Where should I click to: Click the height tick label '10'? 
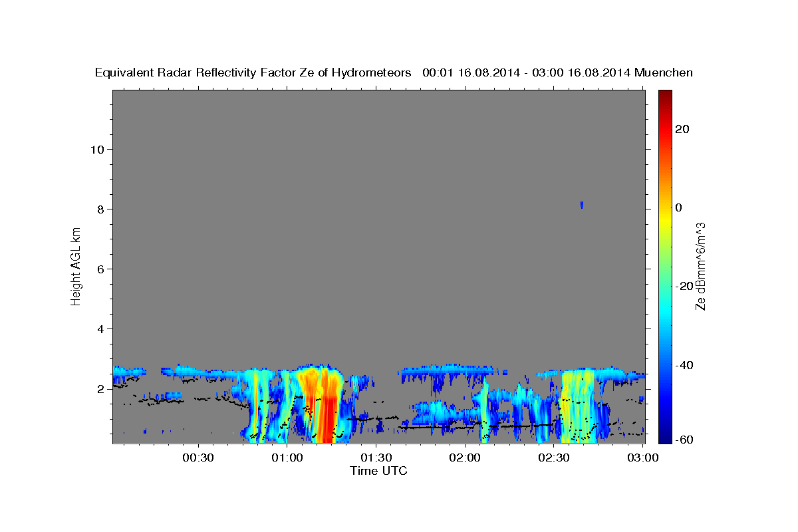tap(96, 150)
